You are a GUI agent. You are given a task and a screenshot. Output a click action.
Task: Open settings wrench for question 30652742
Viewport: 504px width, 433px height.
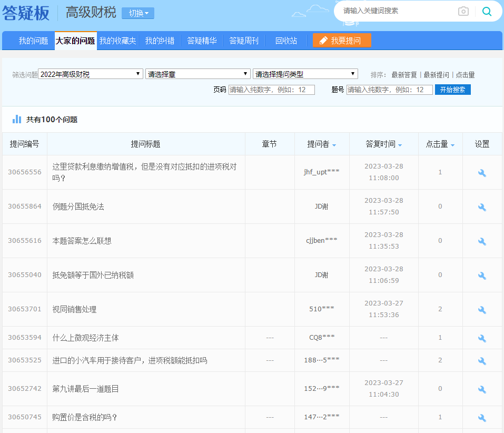click(x=482, y=389)
